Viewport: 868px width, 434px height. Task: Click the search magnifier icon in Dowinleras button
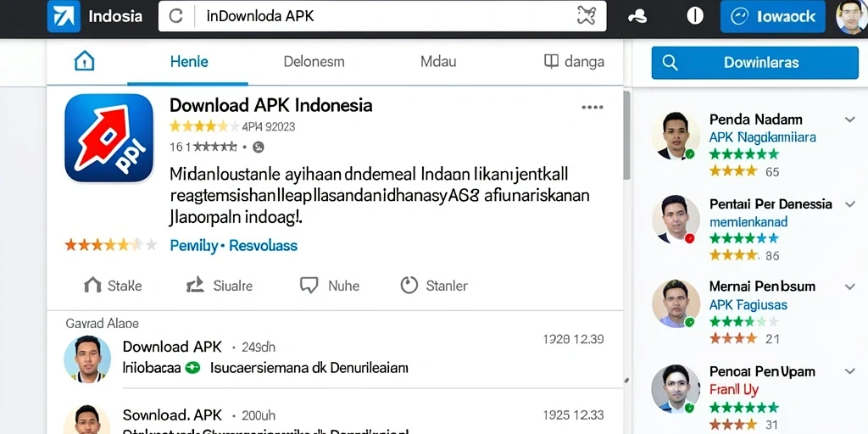tap(670, 63)
